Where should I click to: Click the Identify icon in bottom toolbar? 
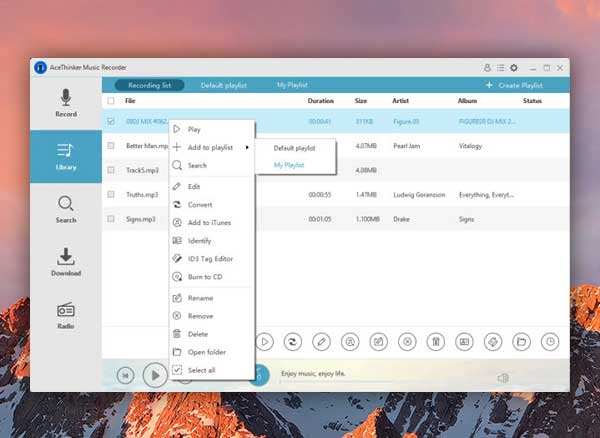pyautogui.click(x=464, y=342)
